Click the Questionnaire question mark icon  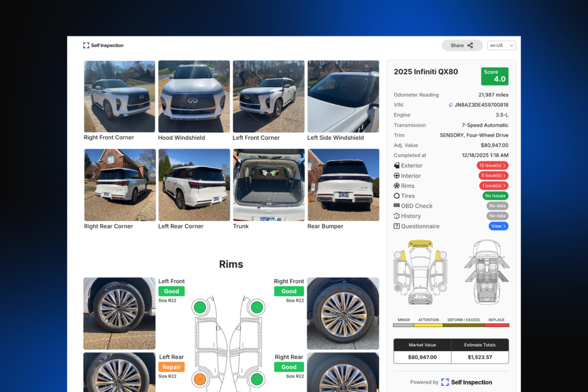click(x=396, y=226)
